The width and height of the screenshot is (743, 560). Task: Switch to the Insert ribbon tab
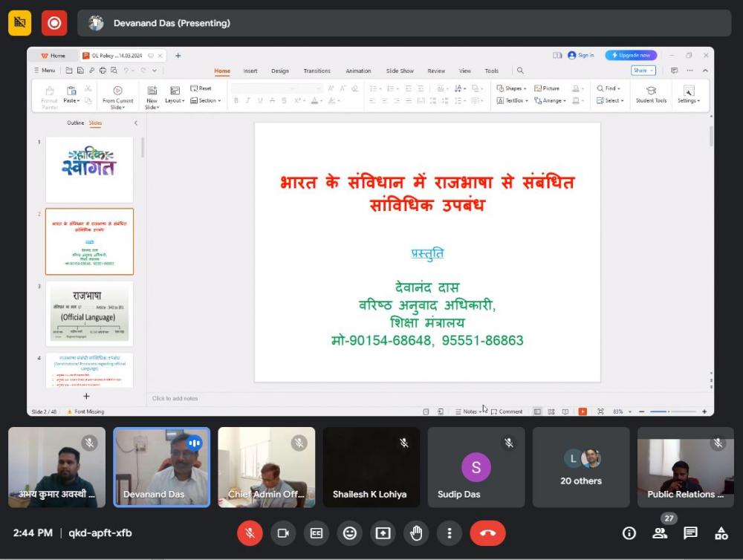pos(250,71)
